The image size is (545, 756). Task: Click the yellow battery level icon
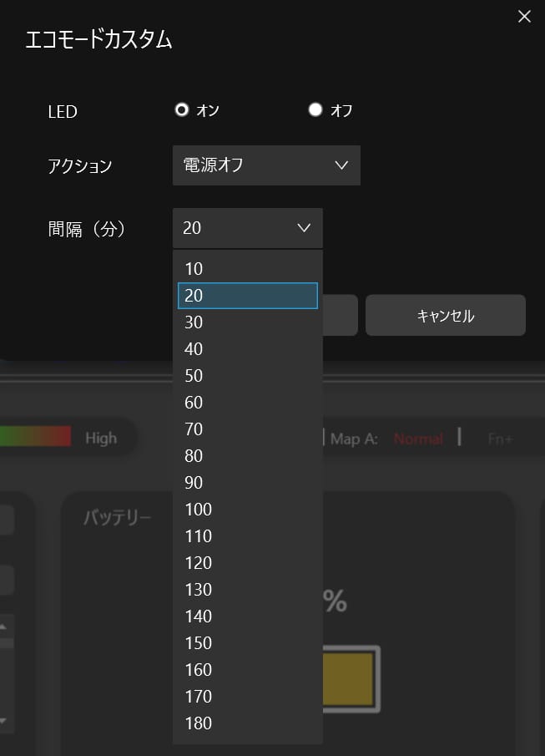tap(351, 678)
